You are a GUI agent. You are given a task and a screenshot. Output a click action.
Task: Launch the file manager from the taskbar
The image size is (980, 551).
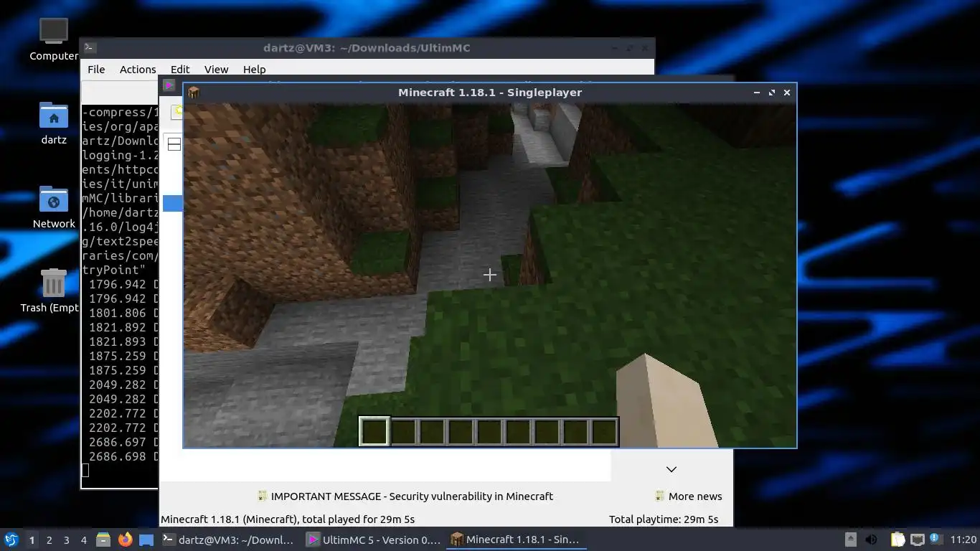tap(103, 540)
